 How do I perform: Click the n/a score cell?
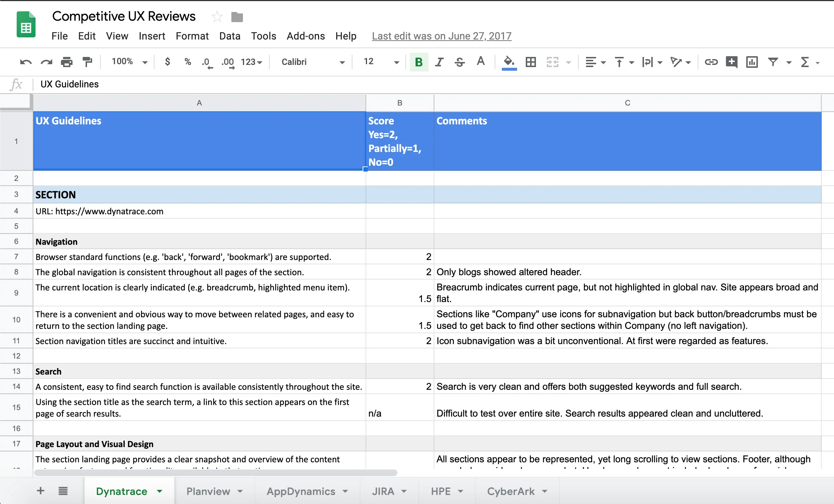coord(400,407)
